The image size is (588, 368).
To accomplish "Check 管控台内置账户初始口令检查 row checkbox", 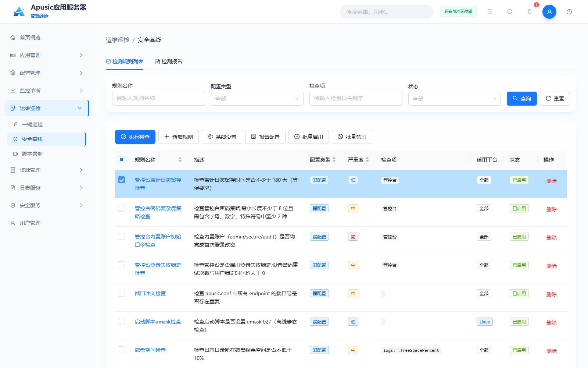I will point(122,237).
